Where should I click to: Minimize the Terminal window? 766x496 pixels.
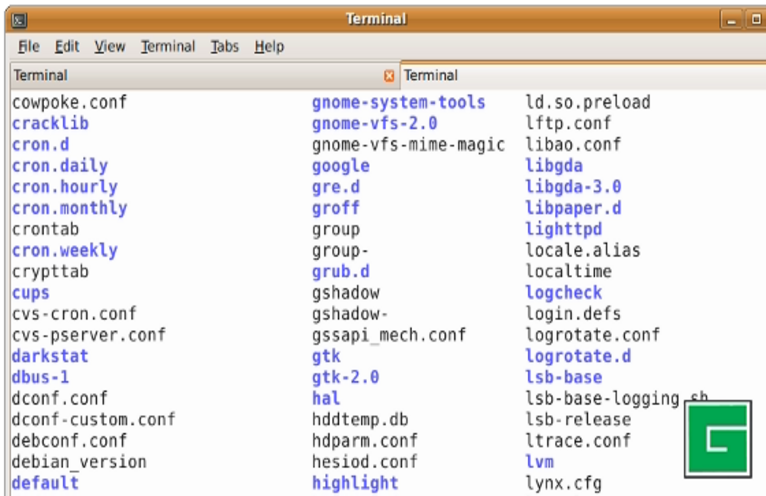(733, 20)
